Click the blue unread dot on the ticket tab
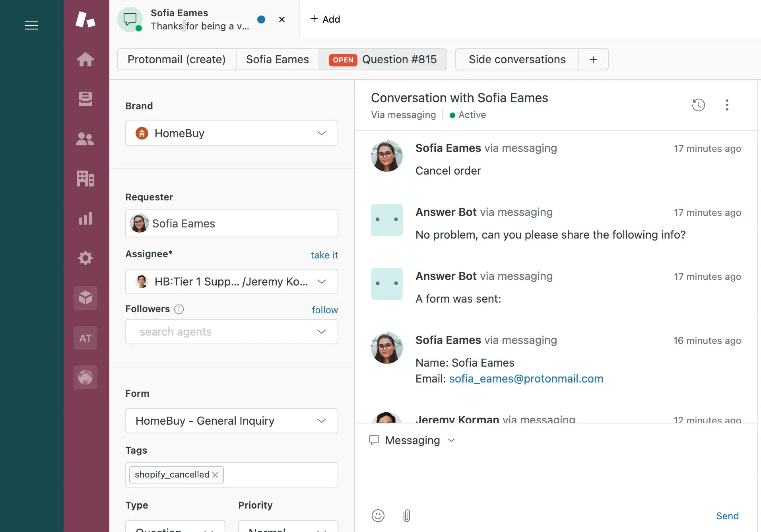Viewport: 761px width, 532px height. pyautogui.click(x=261, y=19)
